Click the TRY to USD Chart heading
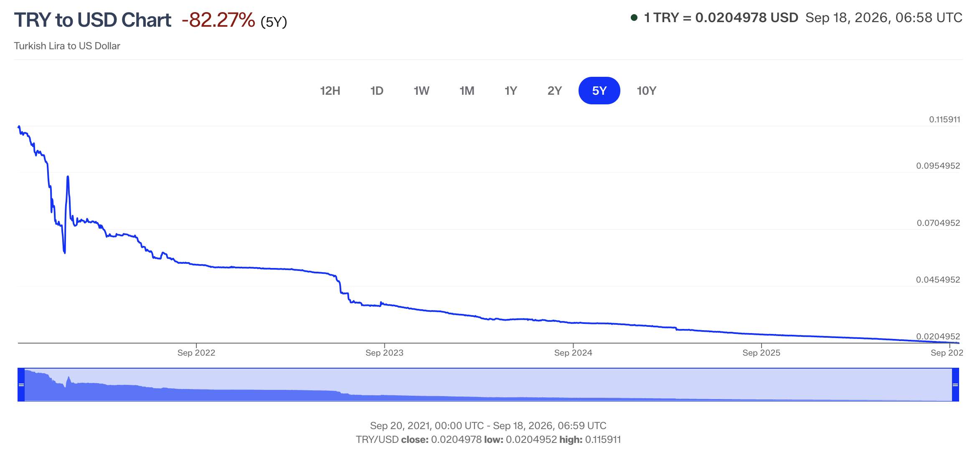The image size is (980, 460). point(93,20)
